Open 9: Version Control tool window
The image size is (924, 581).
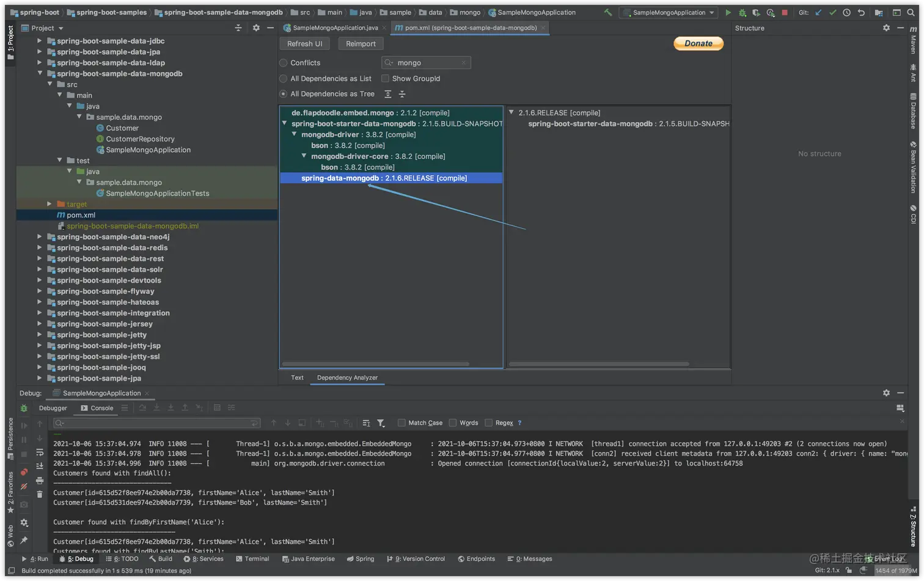coord(416,559)
